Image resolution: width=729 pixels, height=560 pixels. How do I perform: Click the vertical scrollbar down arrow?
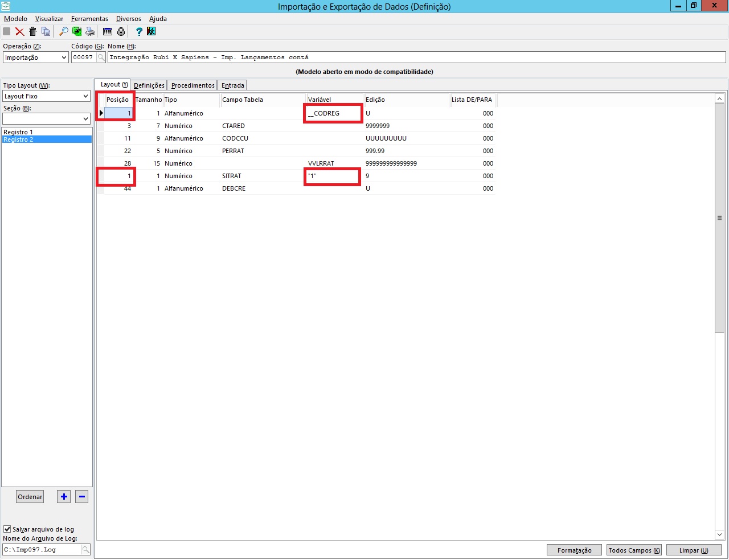[719, 534]
